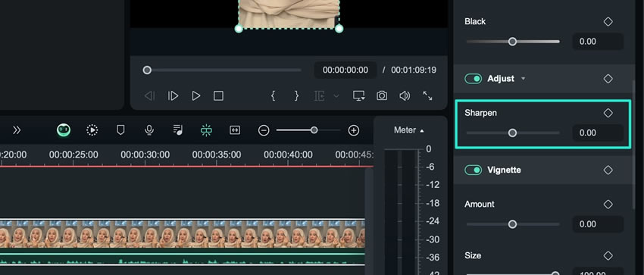
Task: Open the Adjust section dropdown arrow
Action: pos(524,78)
